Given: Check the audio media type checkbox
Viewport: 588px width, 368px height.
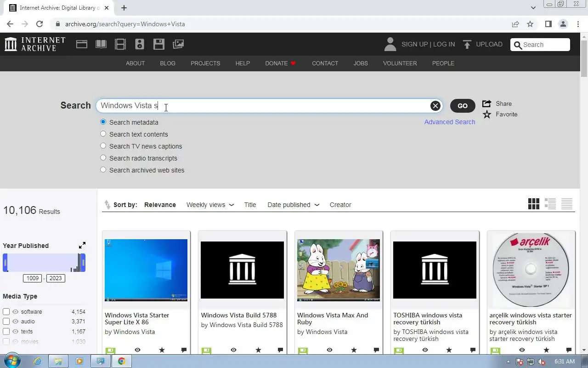Looking at the screenshot, I should click(x=6, y=322).
